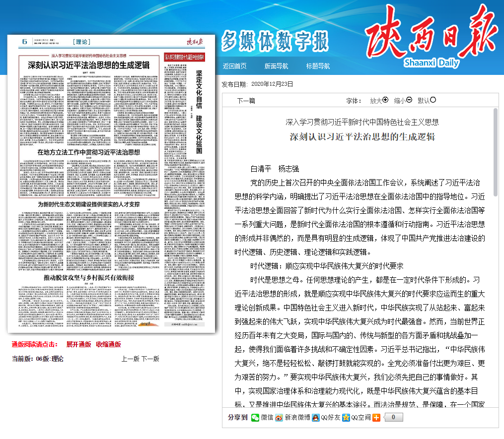504x439 pixels.
Task: Click the publish date 2020年12月23日
Action: coord(272,84)
